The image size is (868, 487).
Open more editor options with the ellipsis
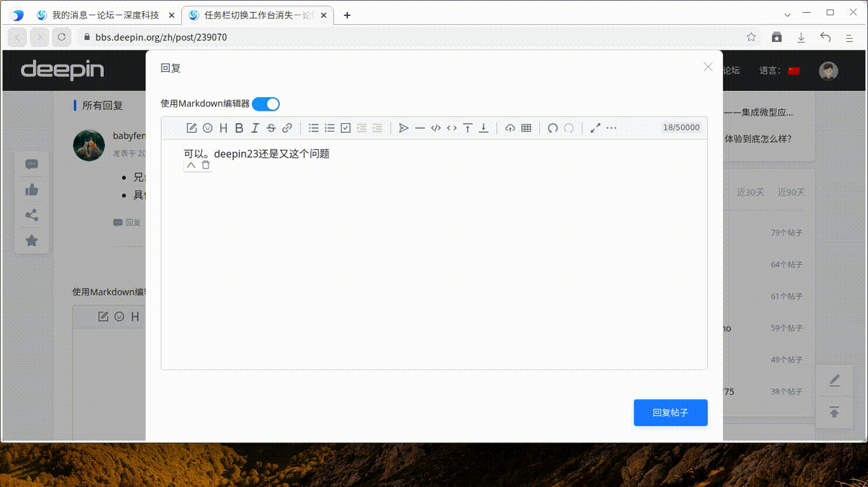pos(611,128)
